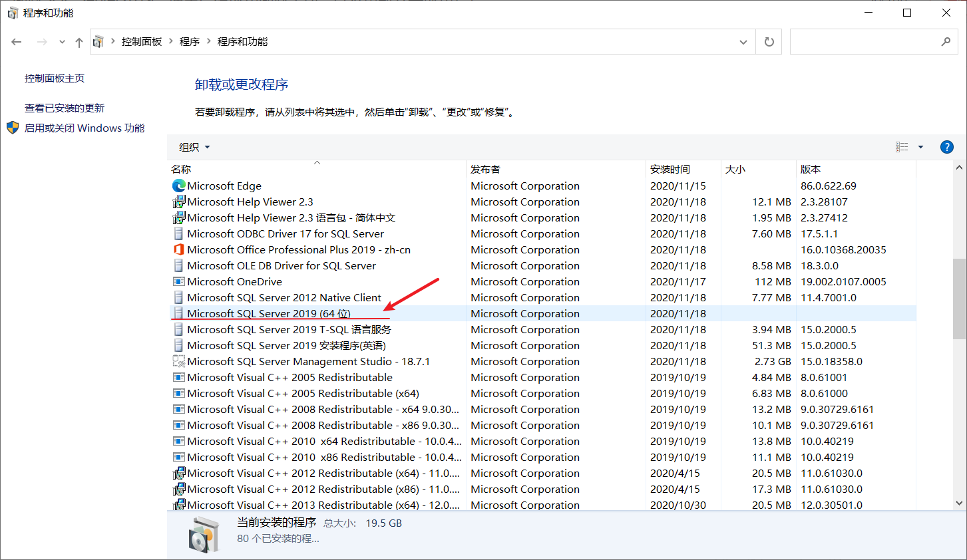Sort by the 大小 column header
The width and height of the screenshot is (967, 560).
(x=759, y=169)
